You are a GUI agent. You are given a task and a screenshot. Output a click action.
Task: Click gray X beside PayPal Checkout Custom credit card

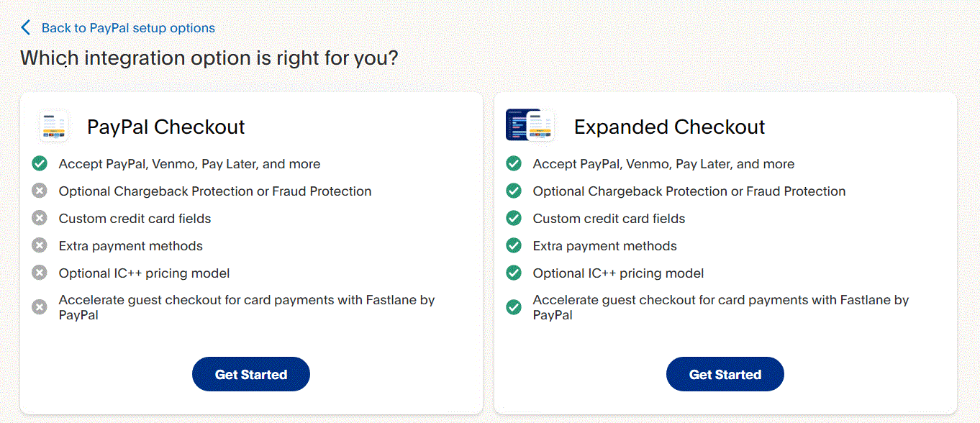click(40, 219)
